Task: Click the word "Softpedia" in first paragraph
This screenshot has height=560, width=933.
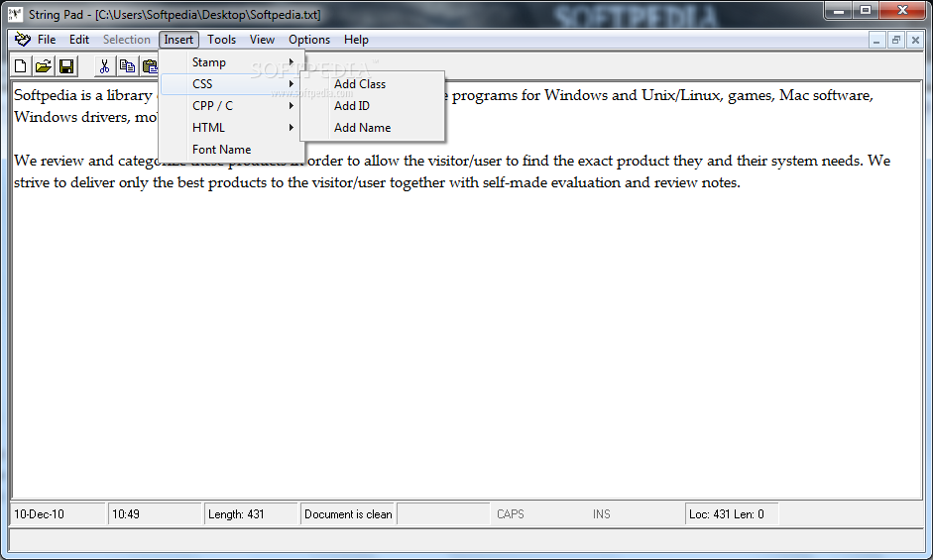Action: [46, 96]
